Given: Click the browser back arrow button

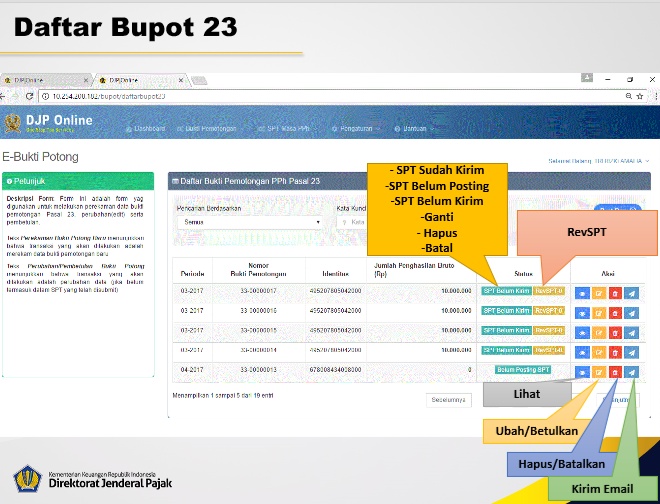Looking at the screenshot, I should [7, 96].
